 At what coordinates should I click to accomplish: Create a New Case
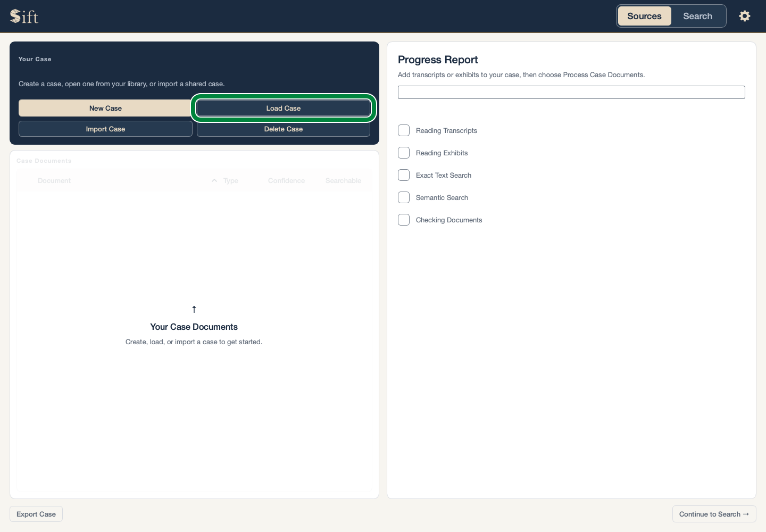[x=105, y=108]
